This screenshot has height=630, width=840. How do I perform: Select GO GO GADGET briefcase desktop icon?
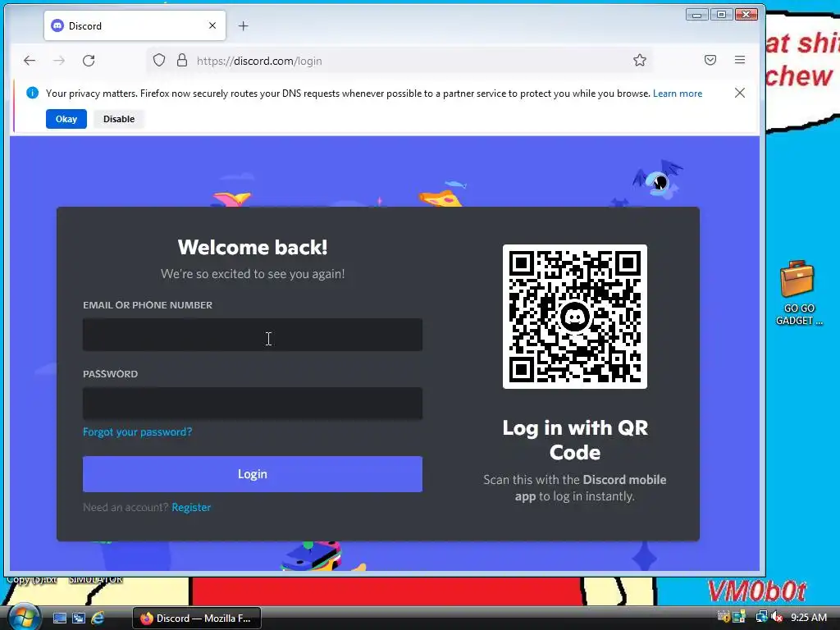tap(797, 293)
